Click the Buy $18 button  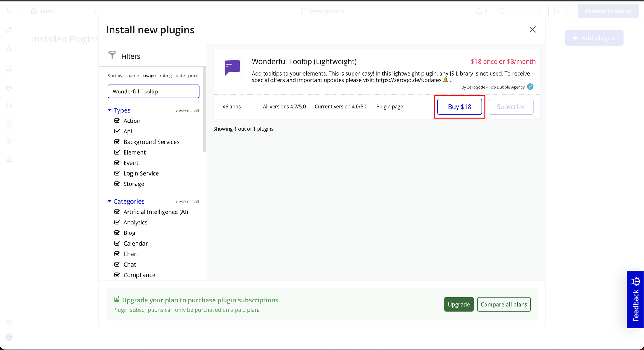(459, 107)
